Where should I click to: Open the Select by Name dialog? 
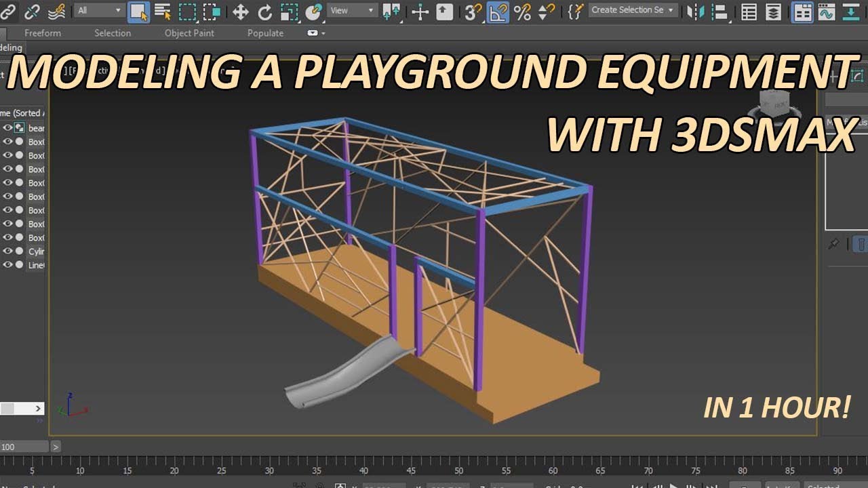coord(163,11)
